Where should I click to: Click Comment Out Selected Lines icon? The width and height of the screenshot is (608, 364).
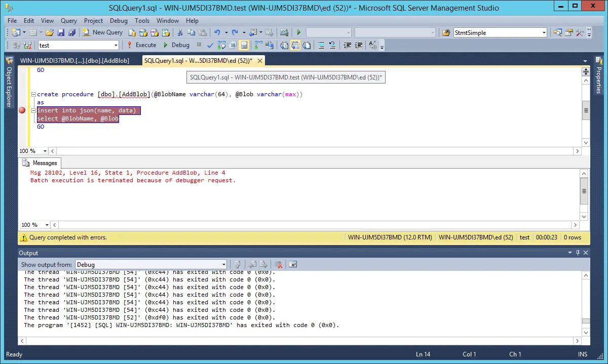(321, 45)
